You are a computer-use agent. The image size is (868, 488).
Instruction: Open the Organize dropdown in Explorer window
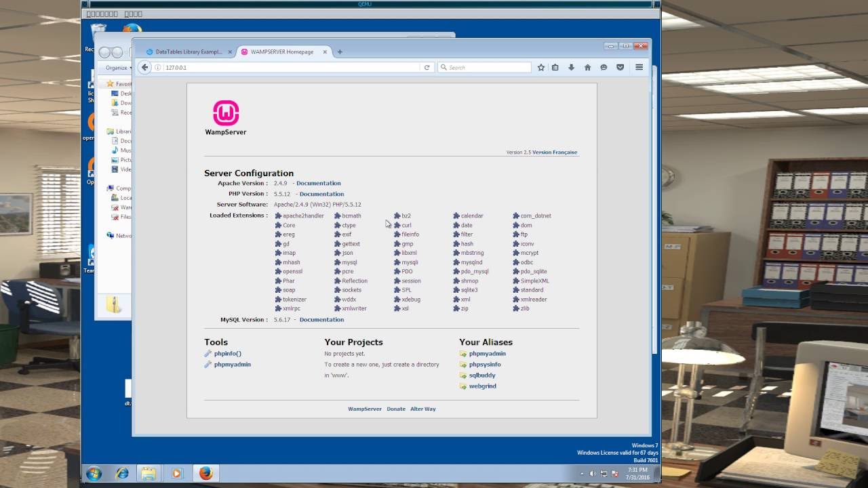[118, 68]
